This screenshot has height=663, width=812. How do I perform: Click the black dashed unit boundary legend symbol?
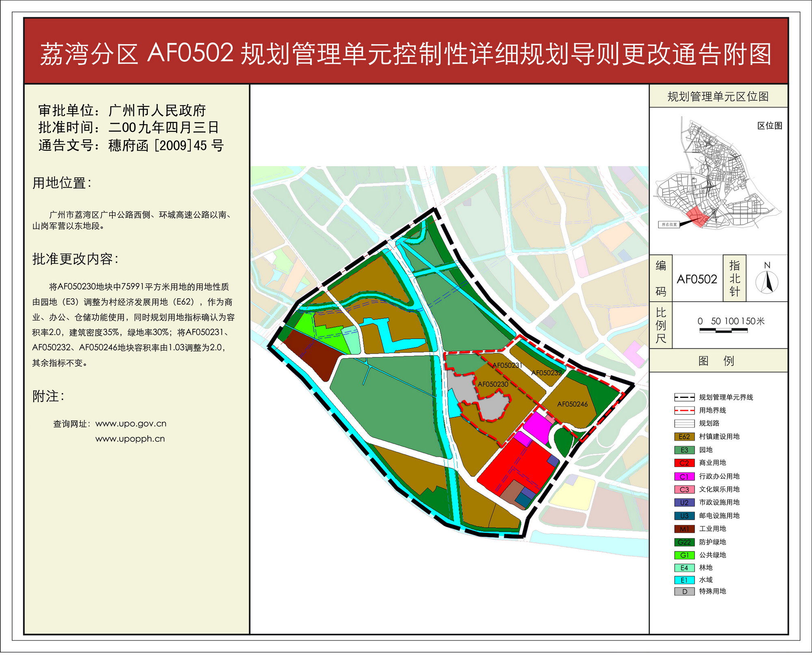[x=684, y=397]
